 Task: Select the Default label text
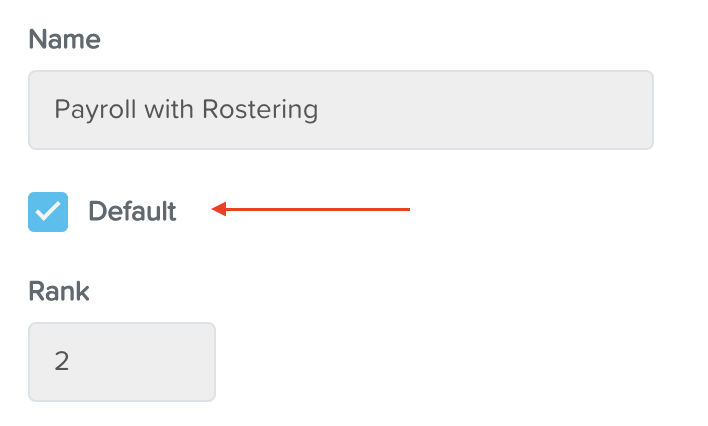tap(132, 211)
